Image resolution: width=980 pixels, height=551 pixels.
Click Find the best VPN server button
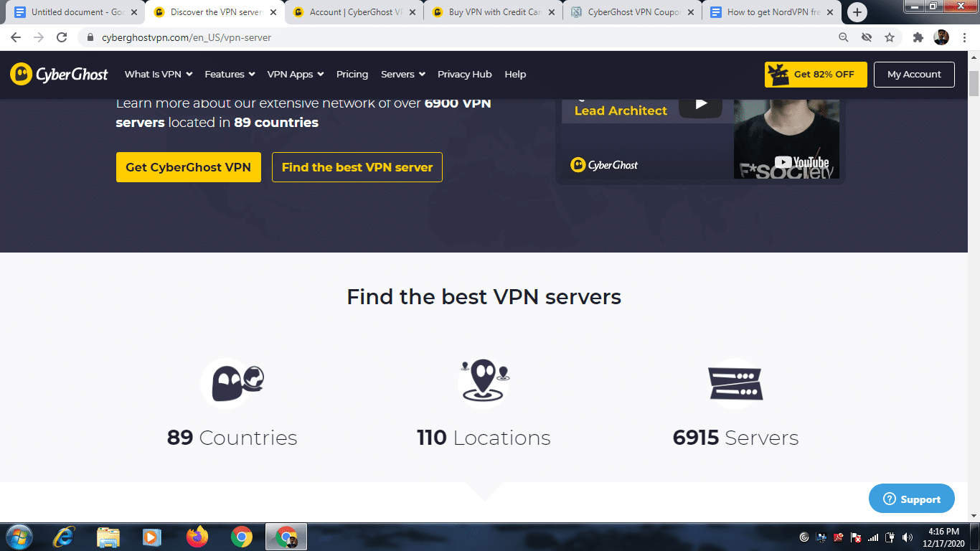(357, 167)
